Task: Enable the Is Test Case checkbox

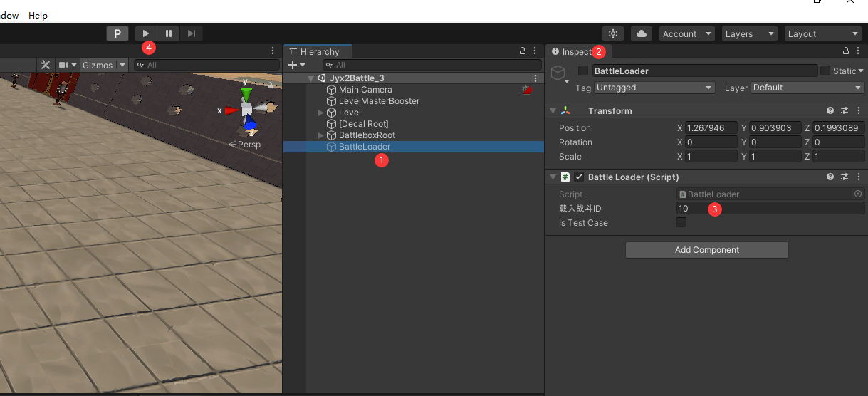Action: pyautogui.click(x=681, y=222)
